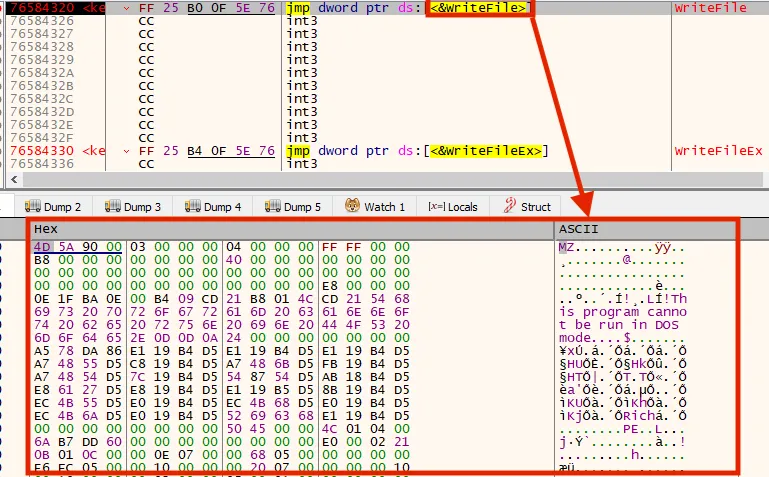Click the PE characters in the ASCII column

[631, 428]
